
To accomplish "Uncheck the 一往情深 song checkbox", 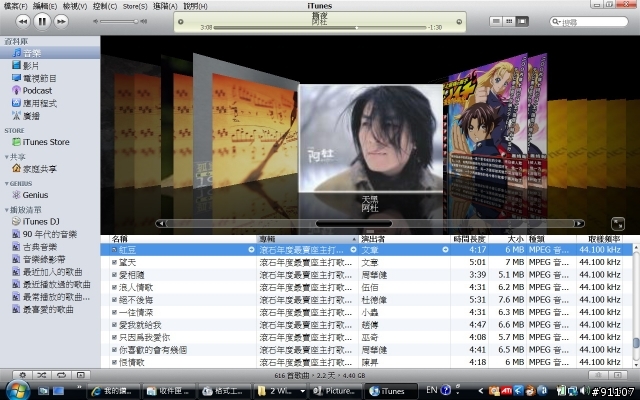I will pos(114,312).
